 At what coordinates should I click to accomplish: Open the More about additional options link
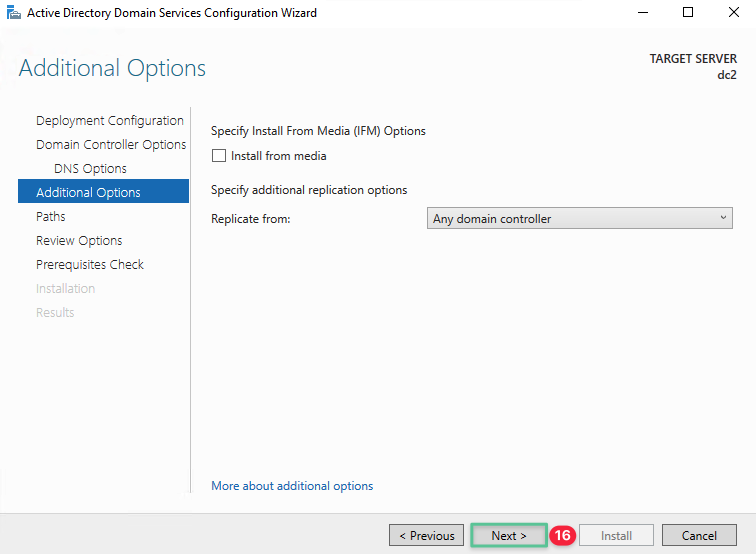tap(292, 486)
